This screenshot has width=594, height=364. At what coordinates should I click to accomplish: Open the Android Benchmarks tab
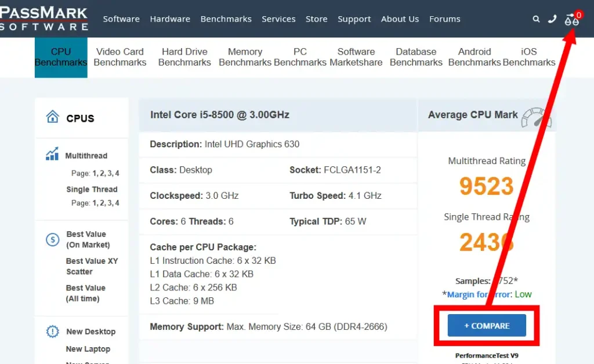coord(474,57)
